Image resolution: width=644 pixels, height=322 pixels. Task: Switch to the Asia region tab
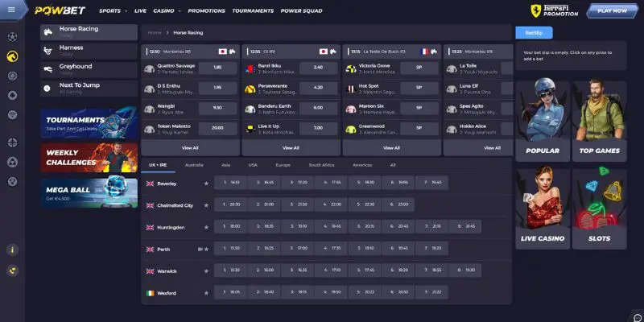(x=226, y=165)
